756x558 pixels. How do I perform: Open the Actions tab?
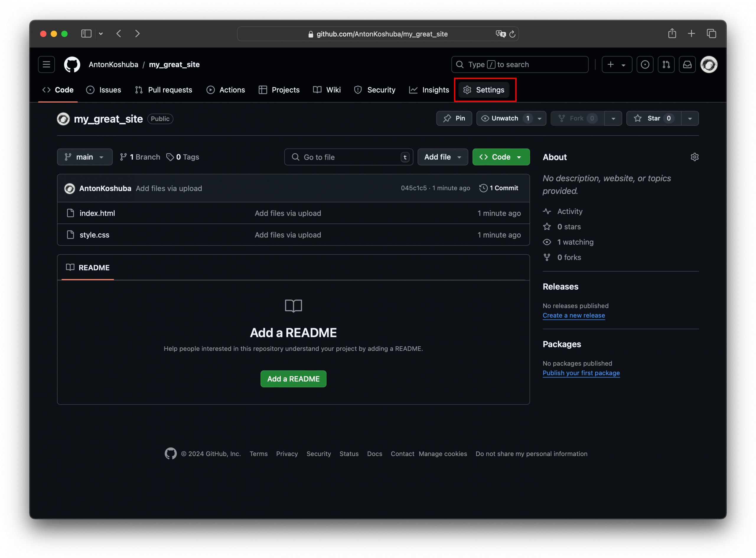[226, 90]
